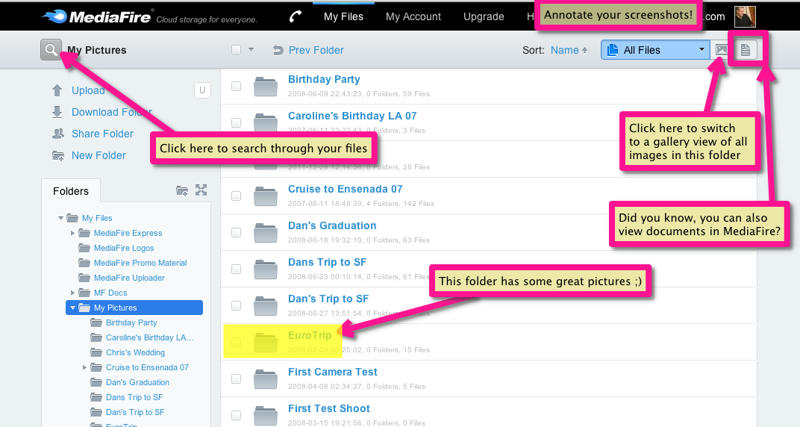The image size is (800, 427).
Task: Click the Download Folder arrow icon
Action: (57, 112)
